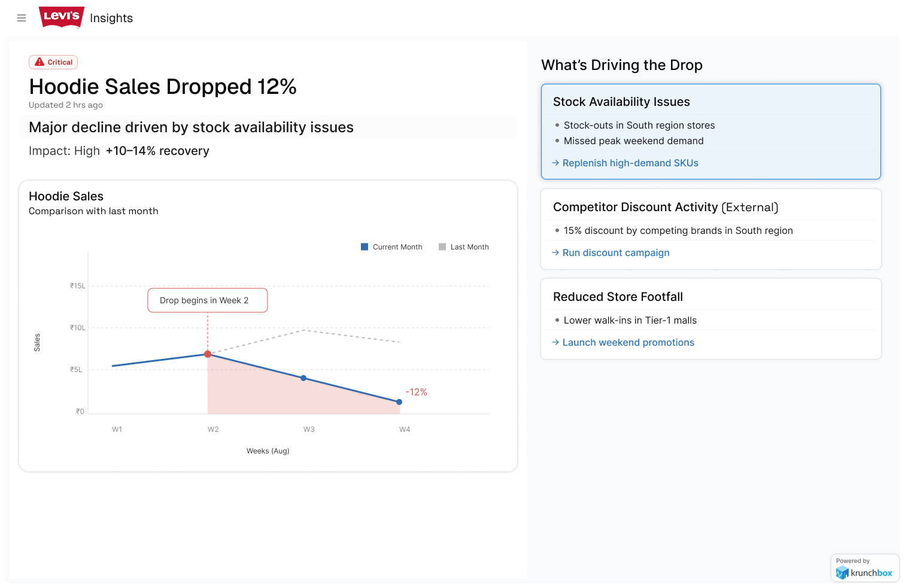
Task: Open Run discount campaign link
Action: click(x=616, y=252)
